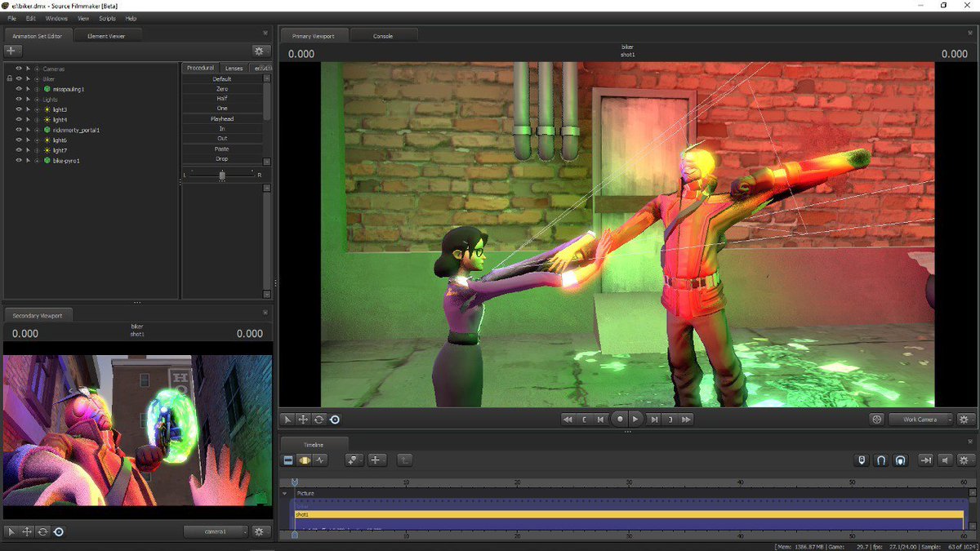Toggle timeline audio mute speaker
Screen dimensions: 980x551
pos(945,460)
